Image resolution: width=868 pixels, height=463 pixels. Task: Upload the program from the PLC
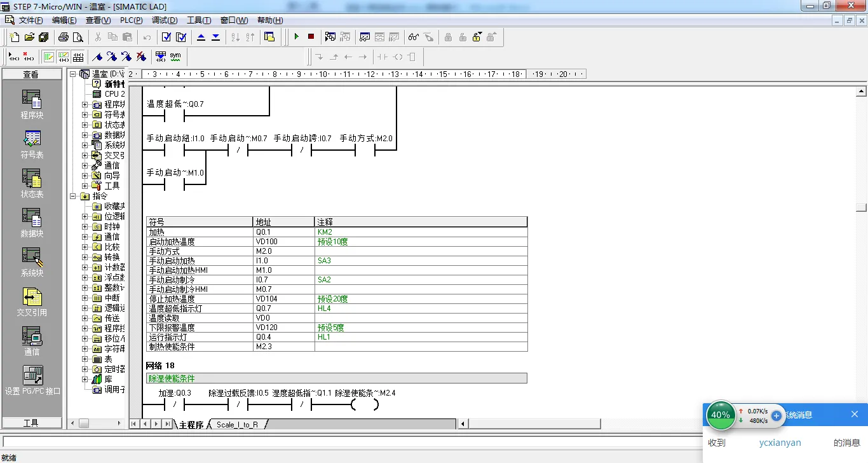[x=201, y=37]
